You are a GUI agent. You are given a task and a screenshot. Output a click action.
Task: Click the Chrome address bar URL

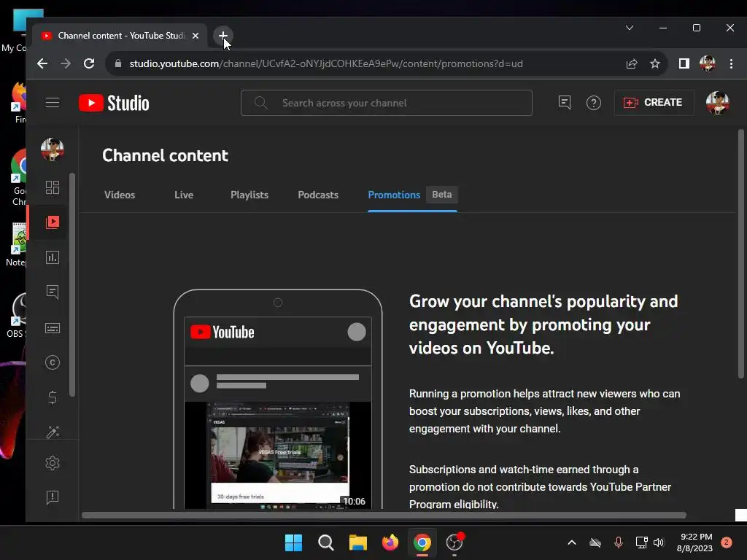326,63
